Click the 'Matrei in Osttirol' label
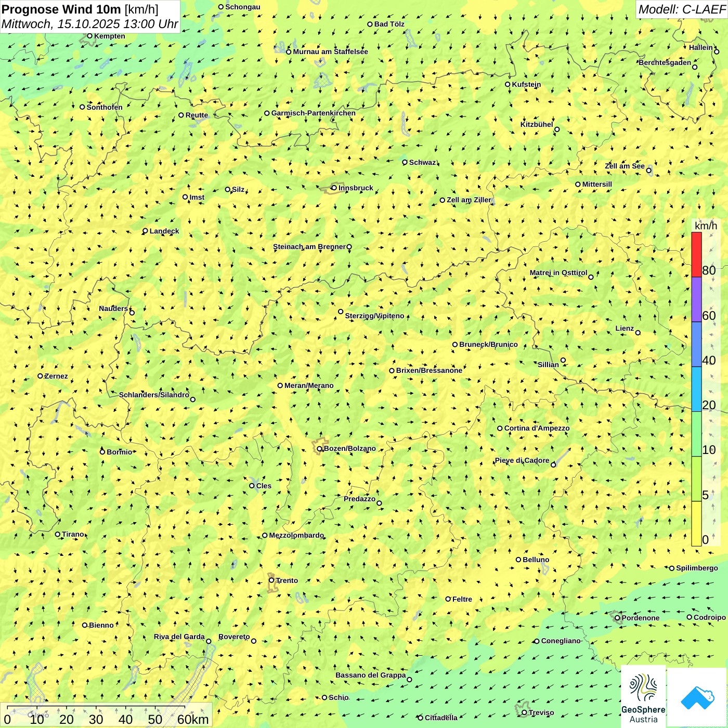This screenshot has width=728, height=728. click(558, 272)
